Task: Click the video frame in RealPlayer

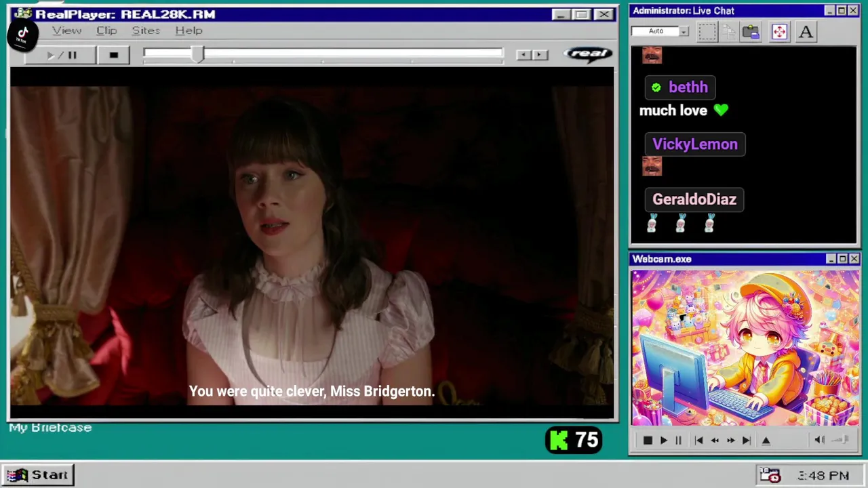Action: tap(312, 246)
